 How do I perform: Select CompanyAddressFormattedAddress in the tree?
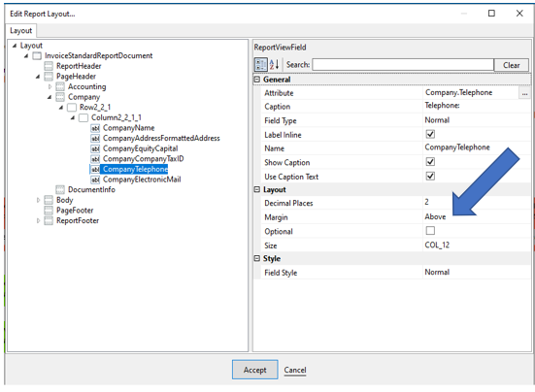[161, 139]
